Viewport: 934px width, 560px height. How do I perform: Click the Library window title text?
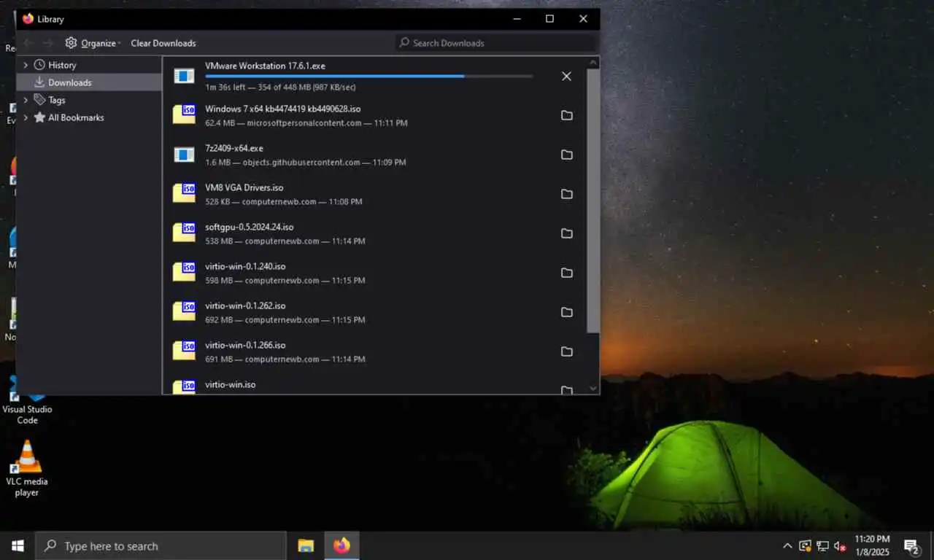51,19
